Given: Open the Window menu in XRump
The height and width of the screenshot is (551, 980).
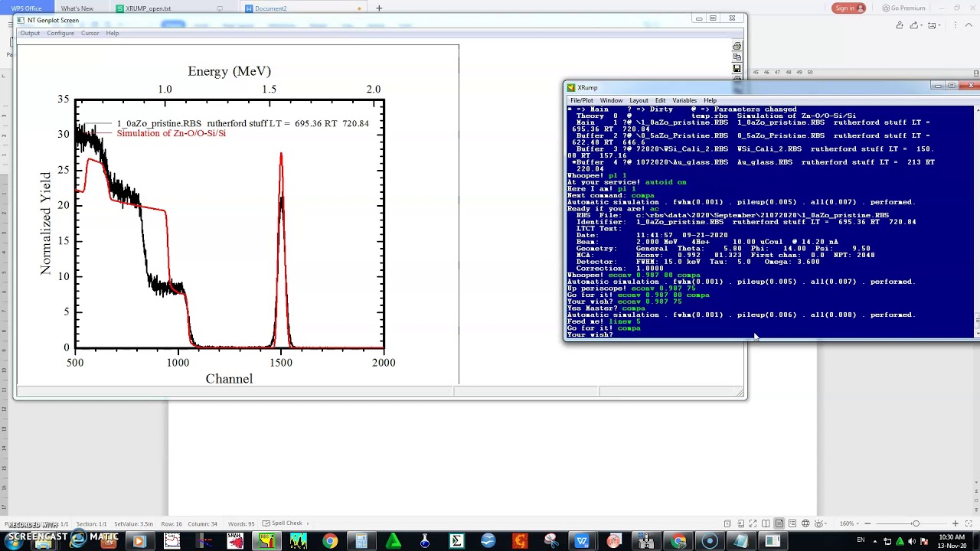Looking at the screenshot, I should pyautogui.click(x=611, y=100).
